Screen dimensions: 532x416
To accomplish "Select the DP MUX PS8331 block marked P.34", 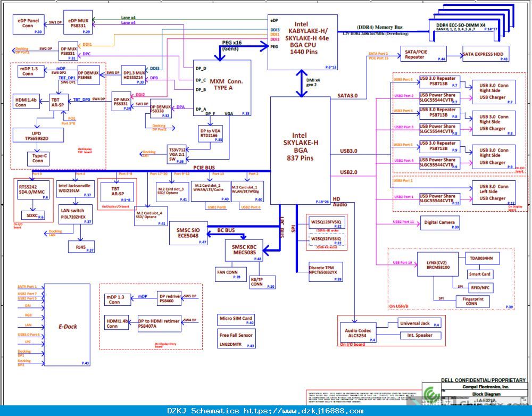I will point(121,101).
